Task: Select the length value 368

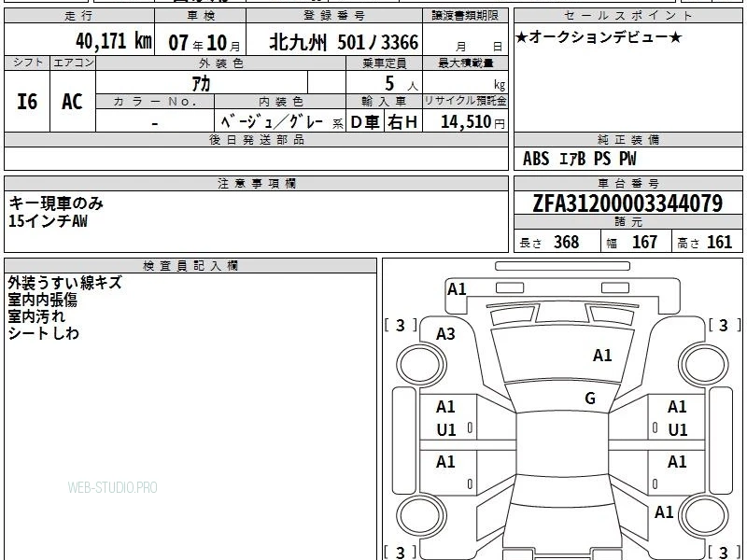Action: coord(567,242)
